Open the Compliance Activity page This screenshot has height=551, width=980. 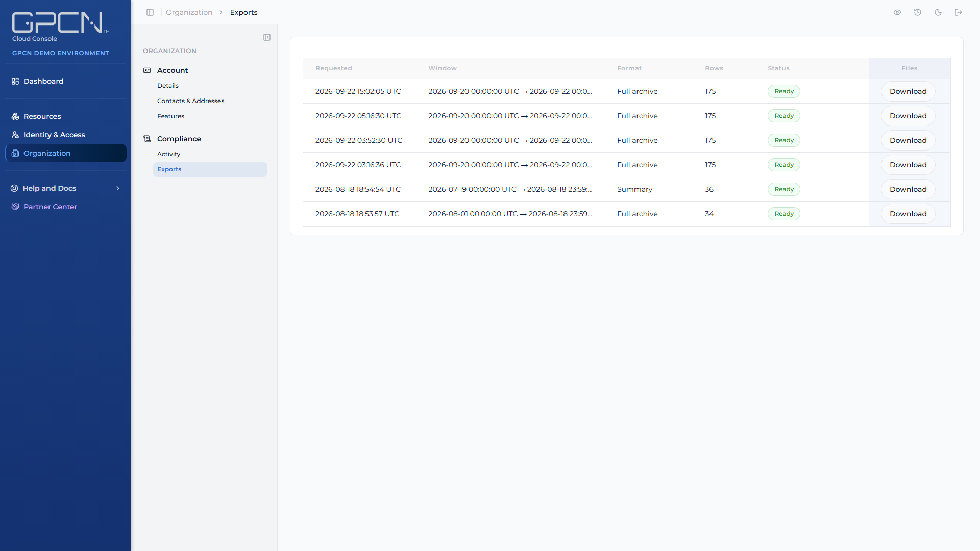(x=168, y=154)
